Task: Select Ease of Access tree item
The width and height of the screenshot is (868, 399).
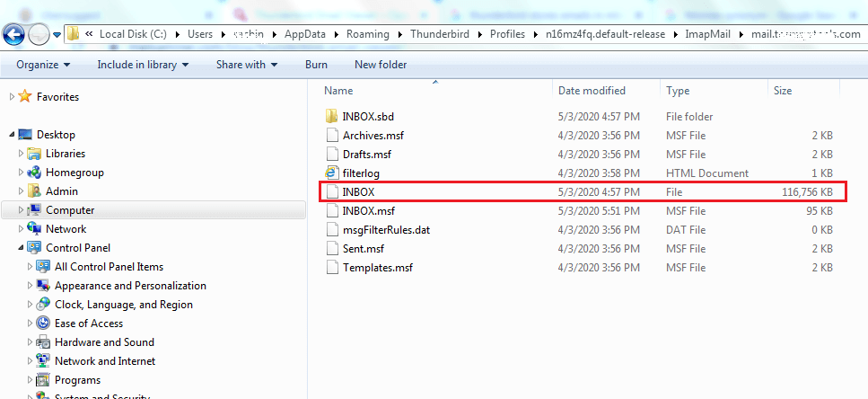Action: tap(89, 324)
